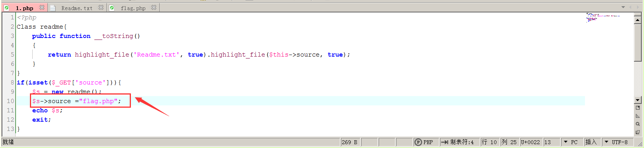
Task: Click the scrollbar up arrow
Action: coord(637,19)
